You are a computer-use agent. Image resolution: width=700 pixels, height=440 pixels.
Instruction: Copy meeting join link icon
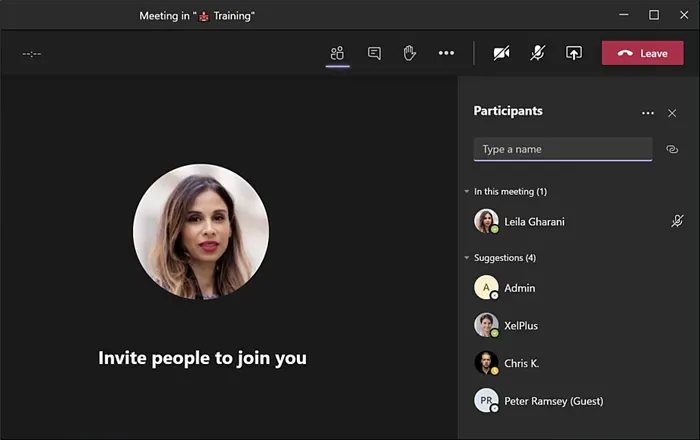click(672, 149)
